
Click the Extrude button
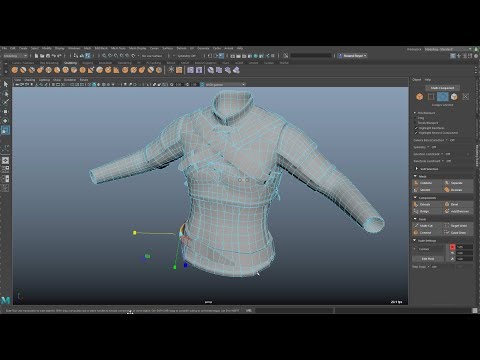click(x=427, y=204)
